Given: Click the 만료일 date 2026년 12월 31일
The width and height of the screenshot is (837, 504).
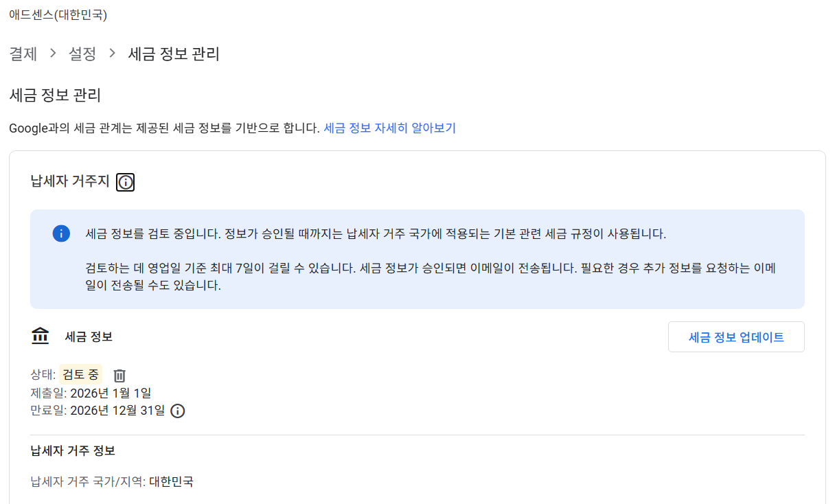Looking at the screenshot, I should (x=115, y=411).
